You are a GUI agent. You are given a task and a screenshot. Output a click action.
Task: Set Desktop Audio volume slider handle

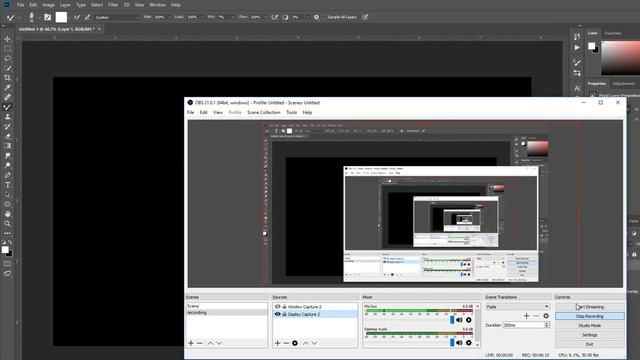pos(452,343)
